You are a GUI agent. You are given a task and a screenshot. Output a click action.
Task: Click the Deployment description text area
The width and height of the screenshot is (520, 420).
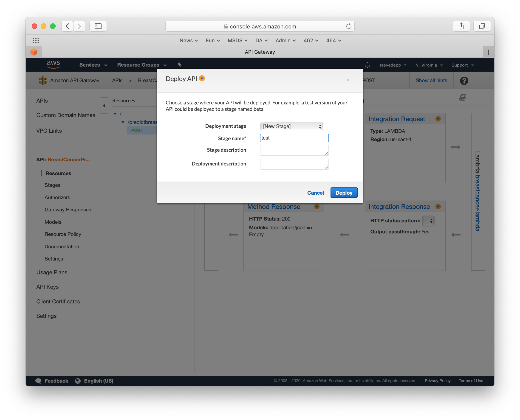(x=294, y=164)
